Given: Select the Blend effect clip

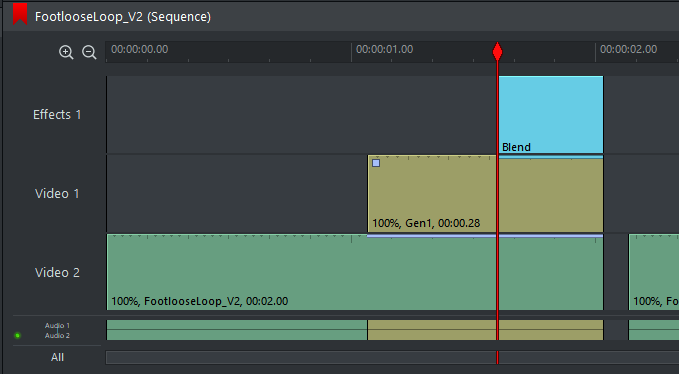Looking at the screenshot, I should tap(551, 115).
